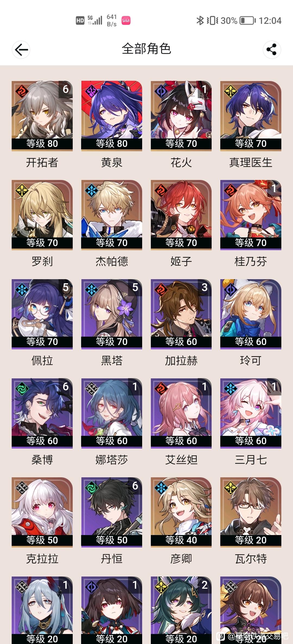Select the 黄泉 character portrait

point(112,116)
